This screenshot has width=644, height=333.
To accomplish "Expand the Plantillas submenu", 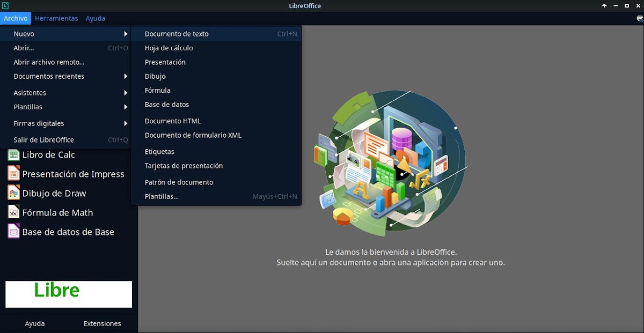I will (x=29, y=107).
